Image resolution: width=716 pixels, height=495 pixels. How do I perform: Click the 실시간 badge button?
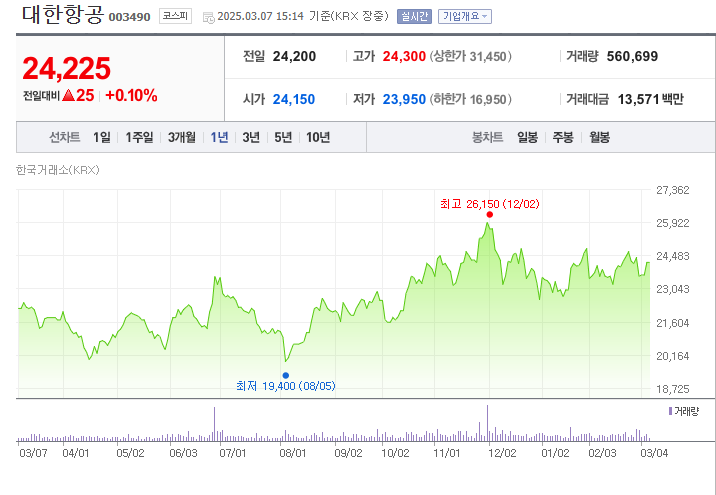click(x=414, y=16)
